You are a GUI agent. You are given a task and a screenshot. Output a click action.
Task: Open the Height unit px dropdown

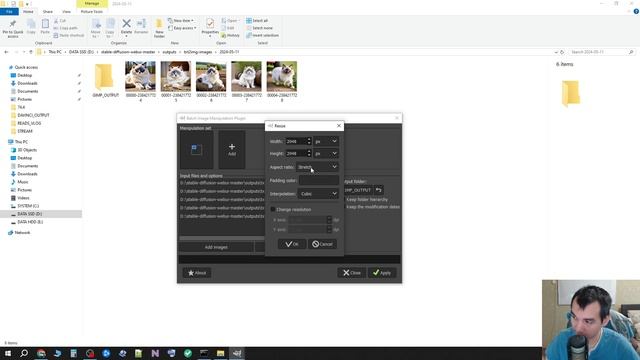click(x=326, y=153)
